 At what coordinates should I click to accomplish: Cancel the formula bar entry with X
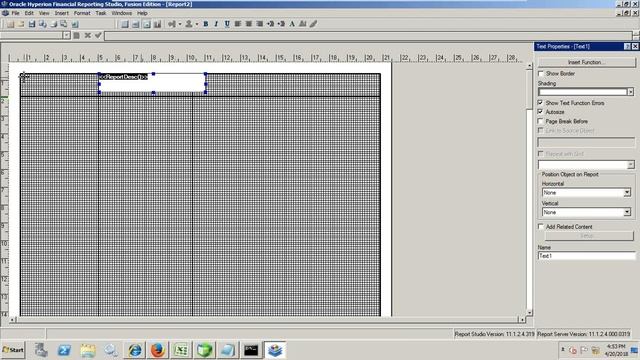87,36
